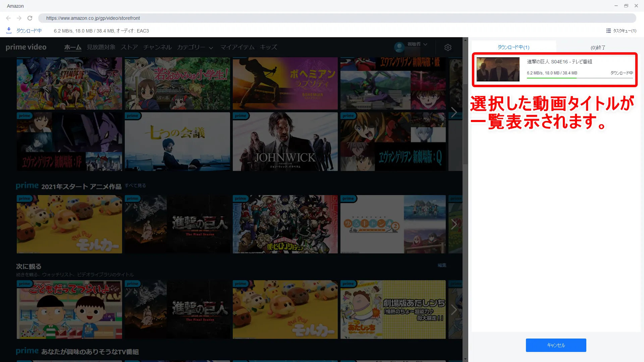The width and height of the screenshot is (644, 362).
Task: Click the page vertical scrollbar thumb
Action: (465, 124)
